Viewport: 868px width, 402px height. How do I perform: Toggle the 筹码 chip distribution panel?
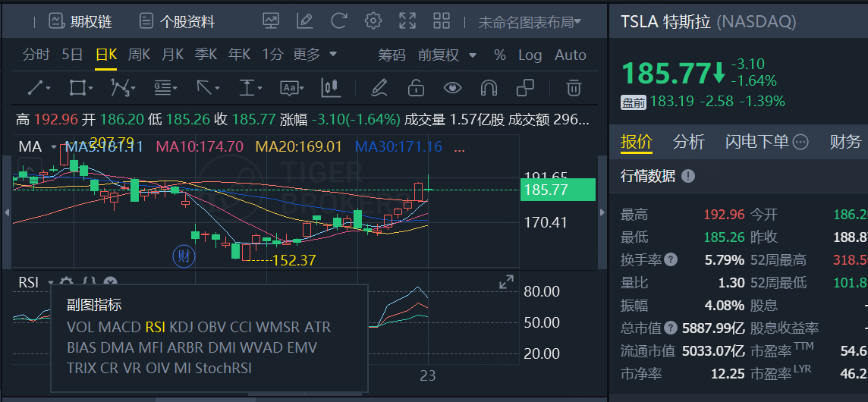[392, 55]
